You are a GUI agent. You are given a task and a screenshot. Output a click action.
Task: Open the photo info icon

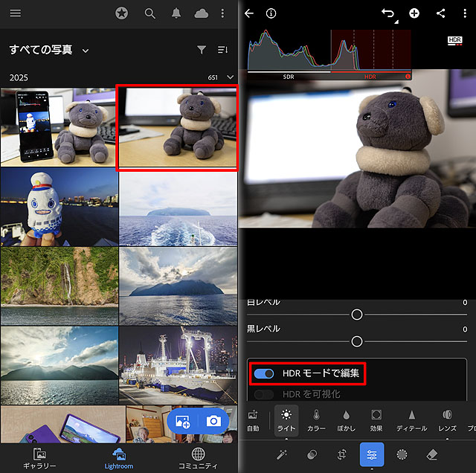(271, 13)
